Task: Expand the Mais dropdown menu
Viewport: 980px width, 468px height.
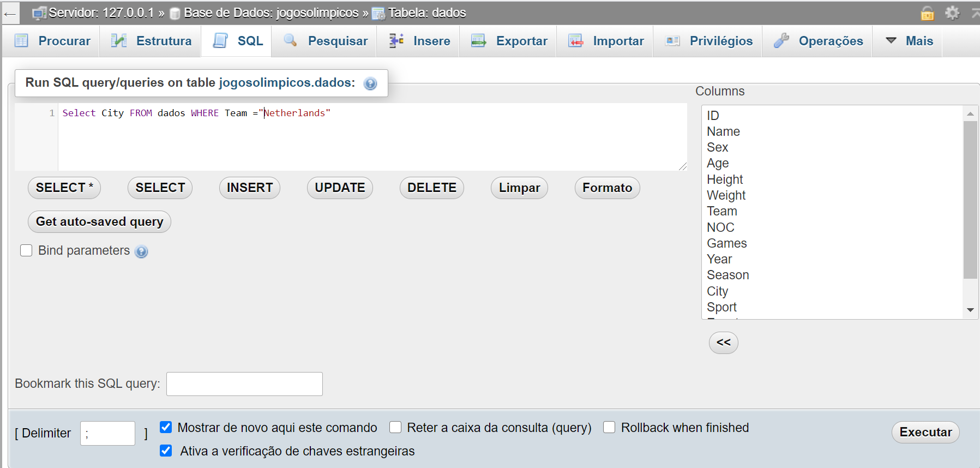Action: coord(909,41)
